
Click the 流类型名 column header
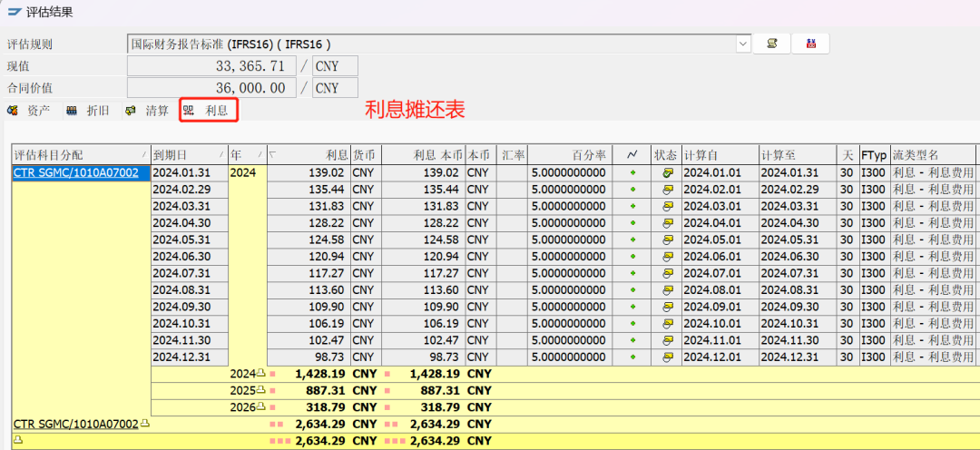point(932,155)
